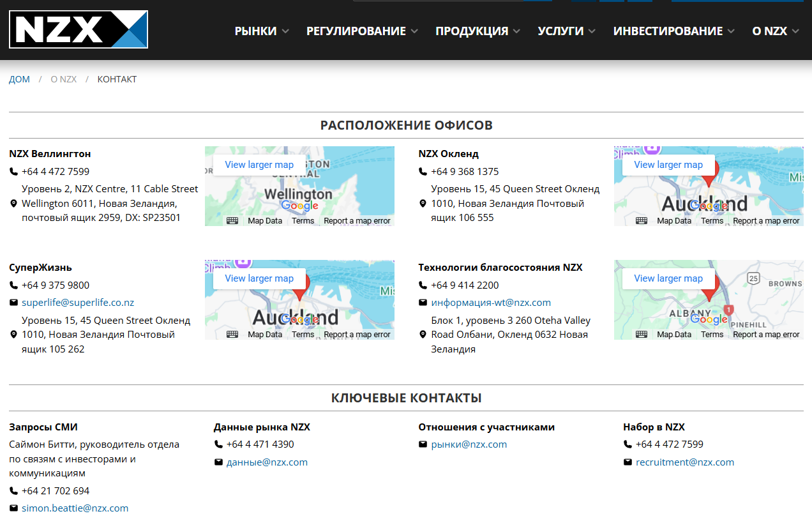This screenshot has width=812, height=516.
Task: Open the ПРОДУКЦИЯ navigation item
Action: [x=472, y=31]
